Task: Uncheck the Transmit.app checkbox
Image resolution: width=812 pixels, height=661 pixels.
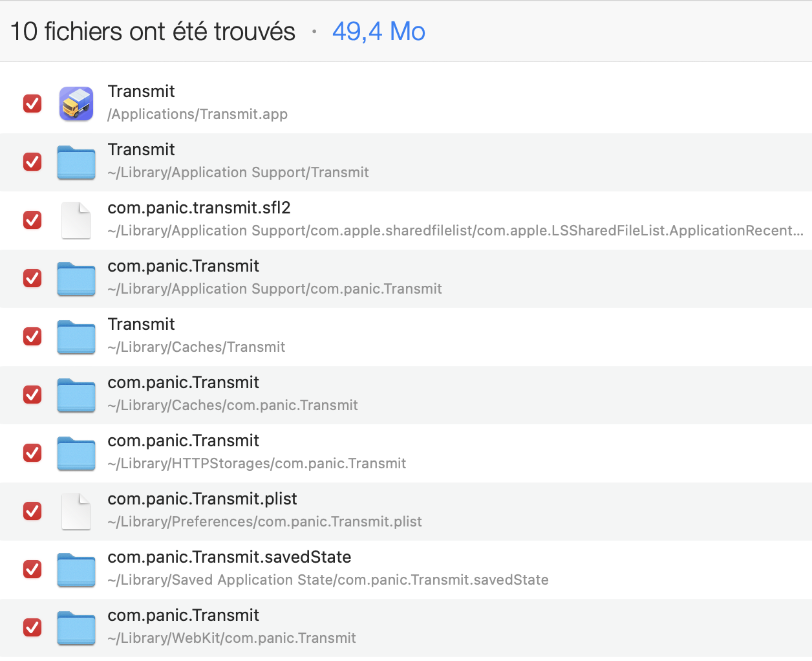Action: click(32, 103)
